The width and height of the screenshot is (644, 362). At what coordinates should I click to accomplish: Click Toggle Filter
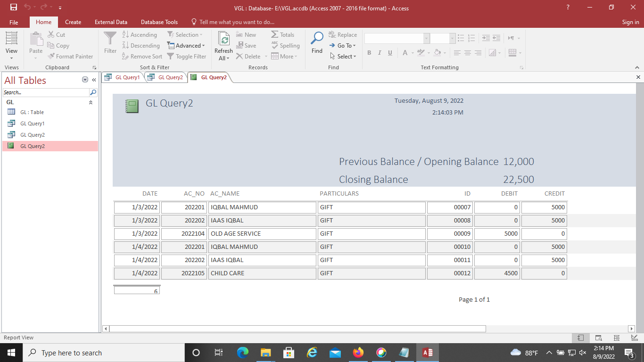coord(187,57)
